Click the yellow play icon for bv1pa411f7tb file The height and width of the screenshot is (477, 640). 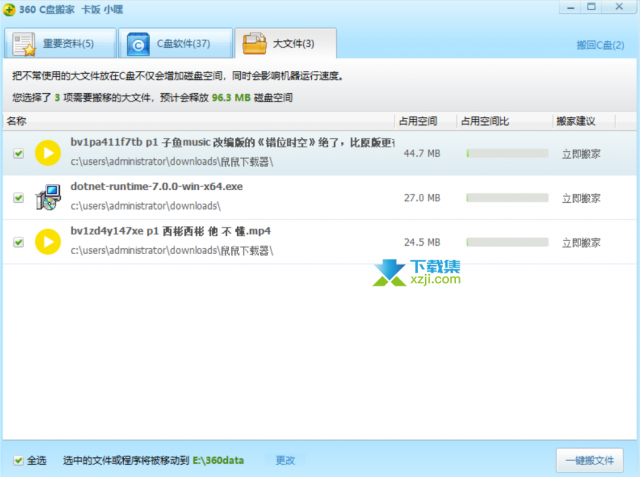point(48,153)
